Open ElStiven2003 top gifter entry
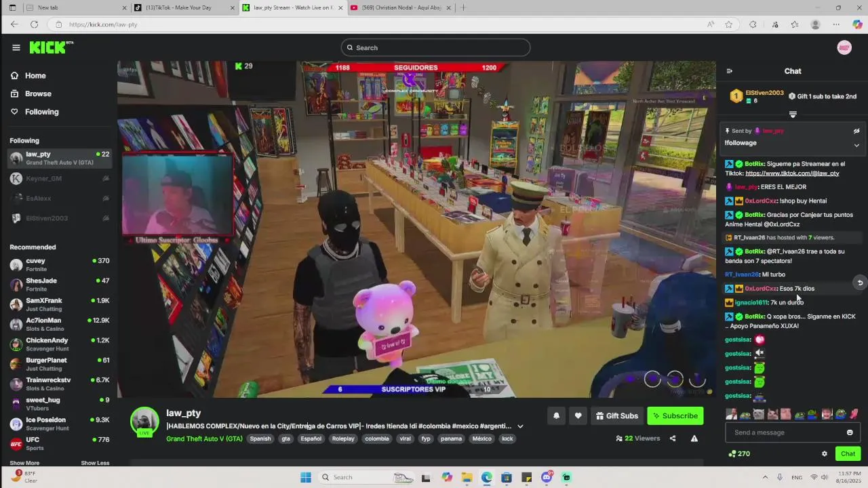Viewport: 868px width, 488px height. pos(756,96)
